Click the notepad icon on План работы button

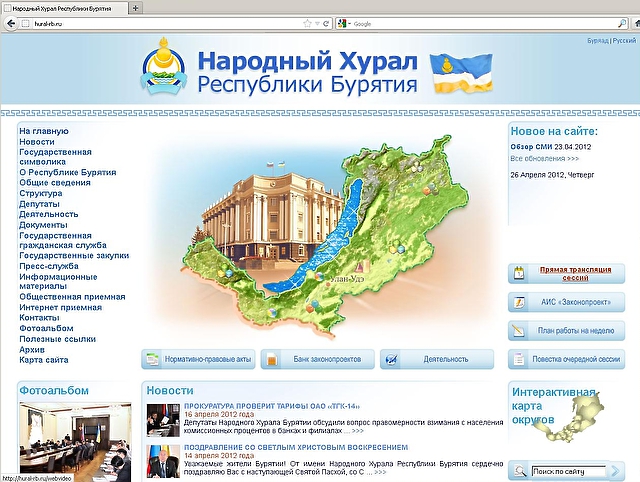click(519, 330)
